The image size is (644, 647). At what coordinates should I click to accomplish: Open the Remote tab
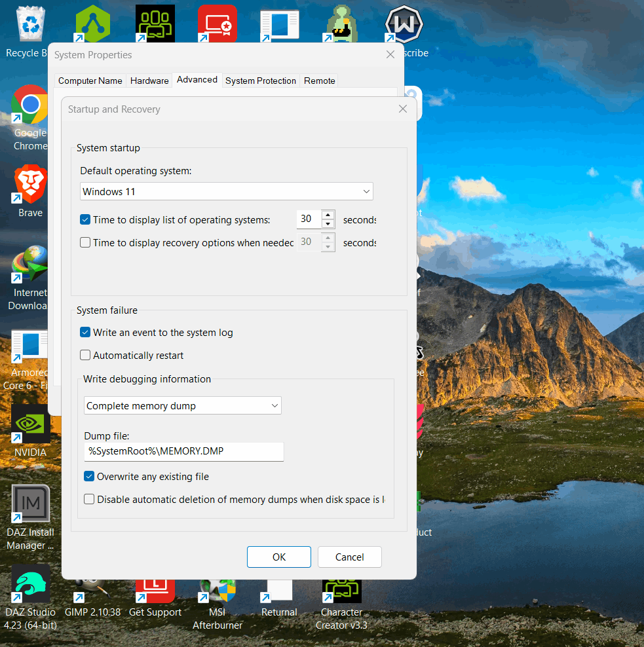(319, 81)
